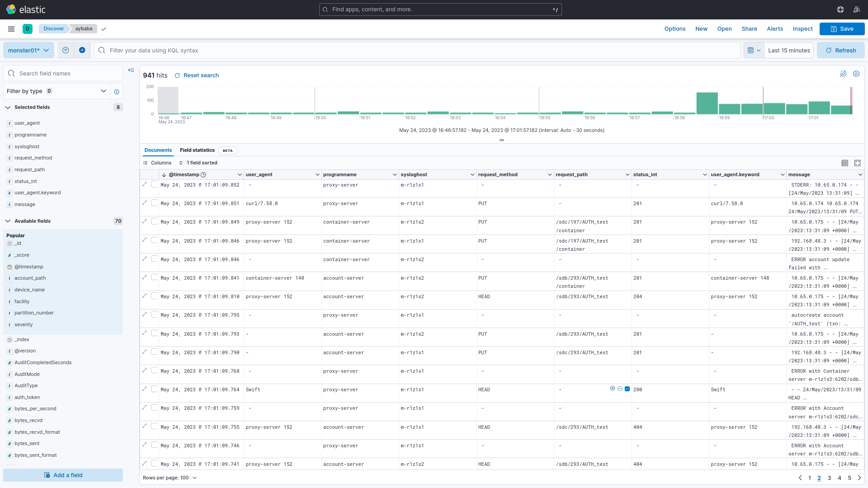Expand document details for first row
The image size is (868, 488).
[x=145, y=184]
